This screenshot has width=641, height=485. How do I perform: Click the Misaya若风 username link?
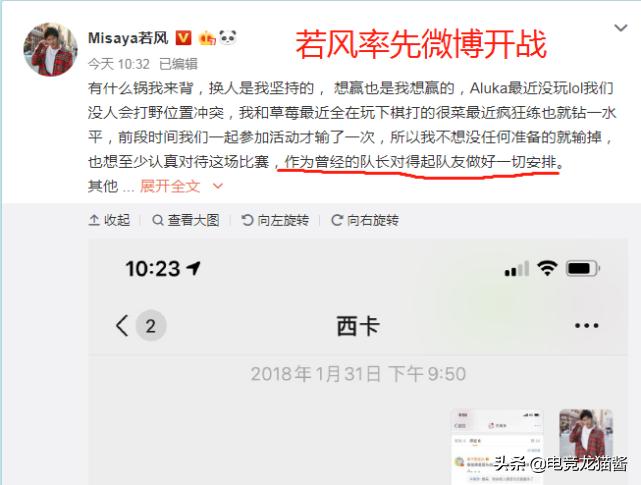128,38
